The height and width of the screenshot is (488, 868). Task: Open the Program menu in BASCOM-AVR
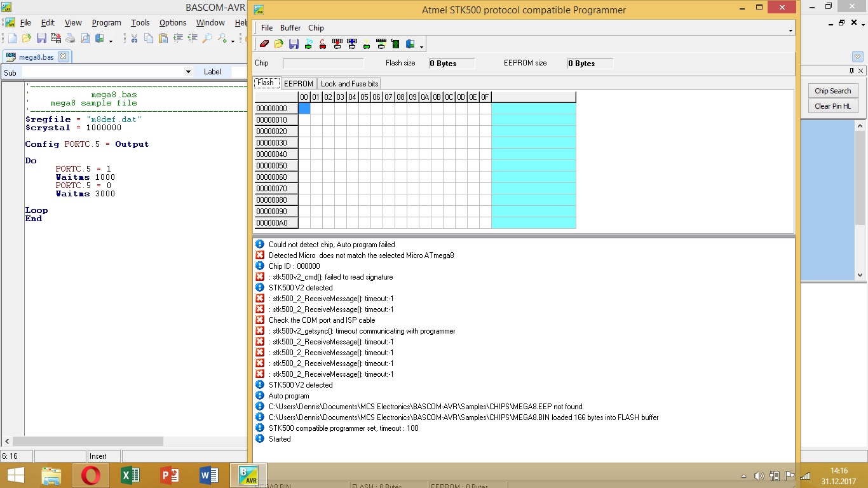(106, 23)
